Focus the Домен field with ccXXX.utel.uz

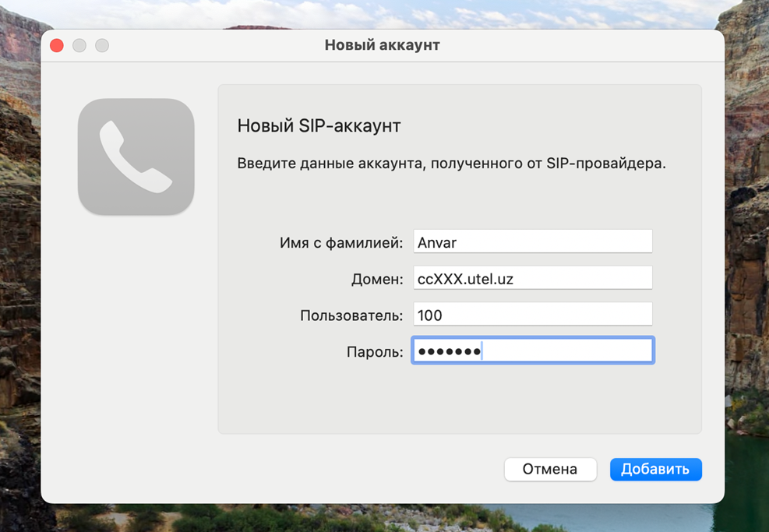pos(532,278)
